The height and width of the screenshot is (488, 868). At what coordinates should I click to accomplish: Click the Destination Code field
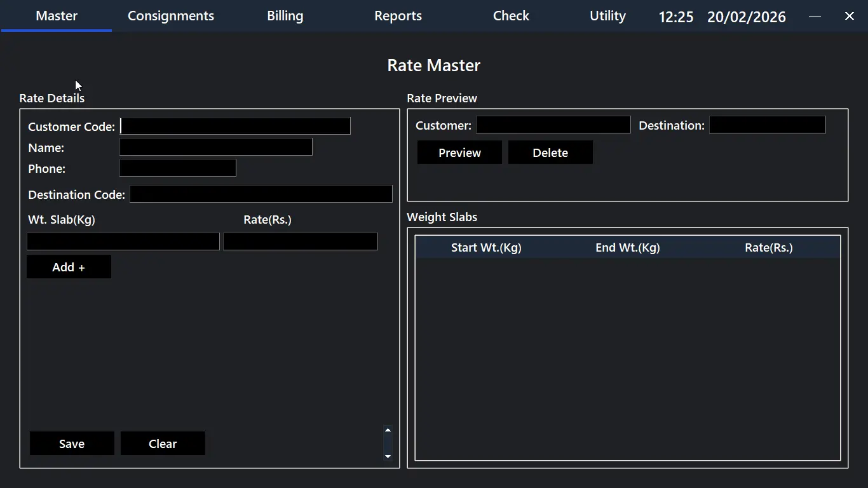[x=261, y=194]
